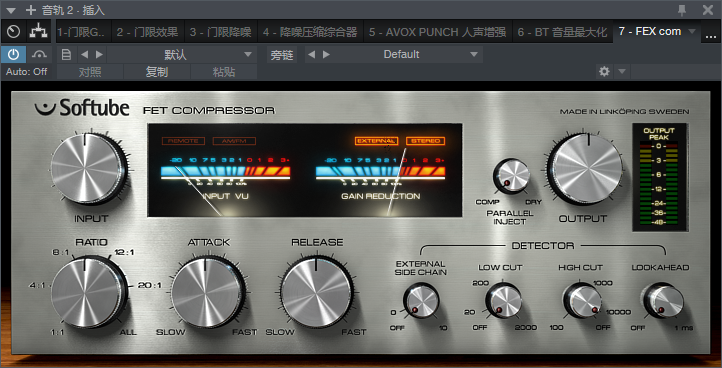The width and height of the screenshot is (722, 368).
Task: Switch to tab 5 - AVOX PUNCH 人声增强
Action: click(x=437, y=32)
